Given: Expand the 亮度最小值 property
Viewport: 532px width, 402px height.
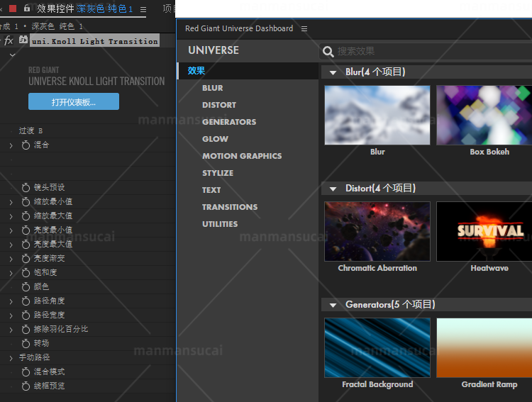Looking at the screenshot, I should pyautogui.click(x=11, y=231).
